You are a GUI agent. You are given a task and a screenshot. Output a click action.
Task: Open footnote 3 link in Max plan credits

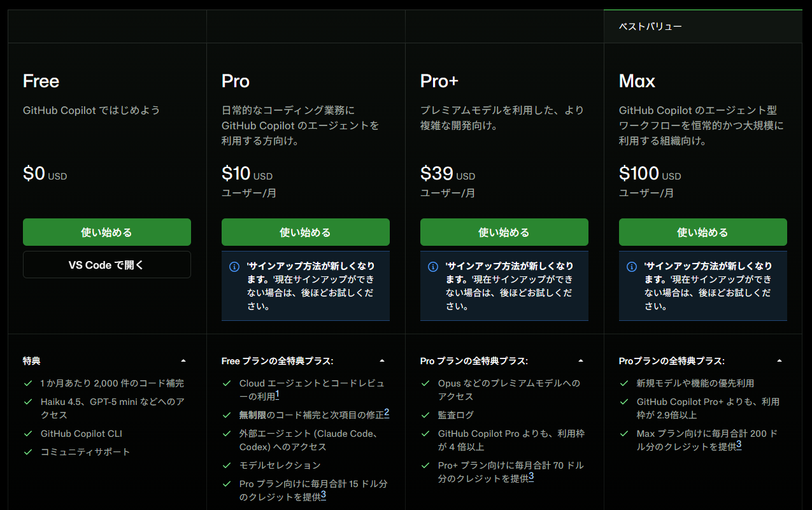pyautogui.click(x=739, y=445)
